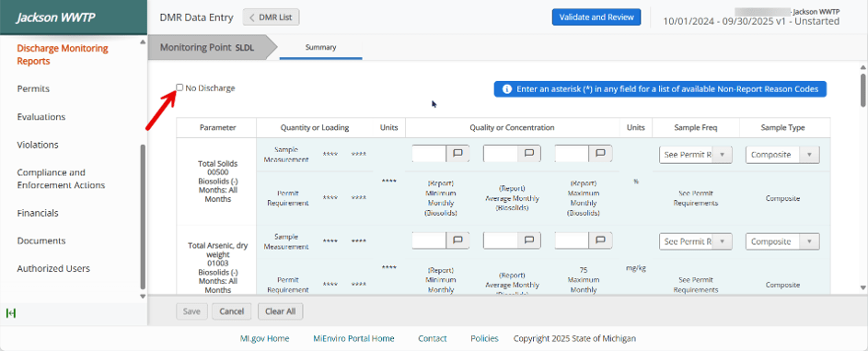The width and height of the screenshot is (868, 351).
Task: Click Total Arsenic Minimum Monthly input field
Action: click(x=429, y=240)
